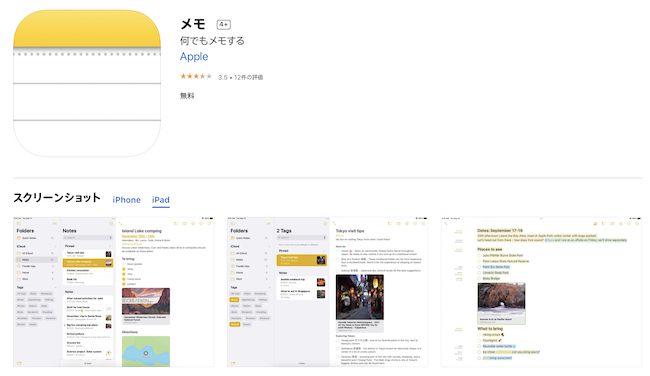
Task: Click the '無料' price label
Action: [187, 96]
